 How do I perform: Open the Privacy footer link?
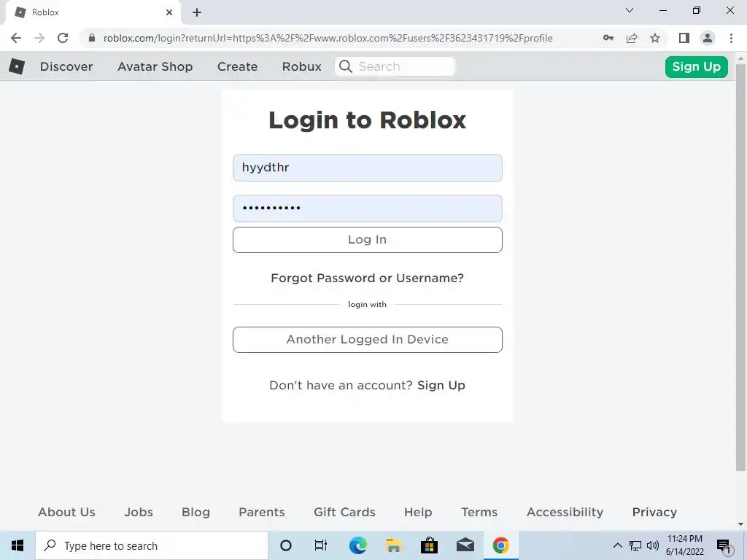654,512
